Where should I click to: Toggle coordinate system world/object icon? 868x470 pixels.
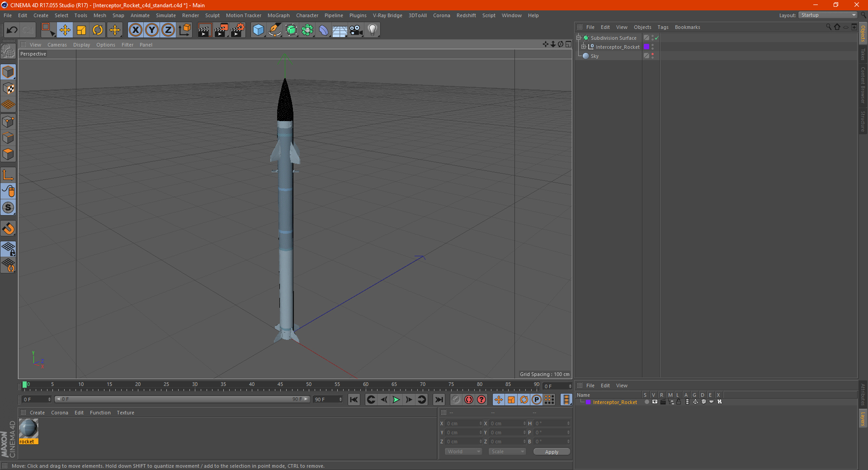[x=184, y=30]
